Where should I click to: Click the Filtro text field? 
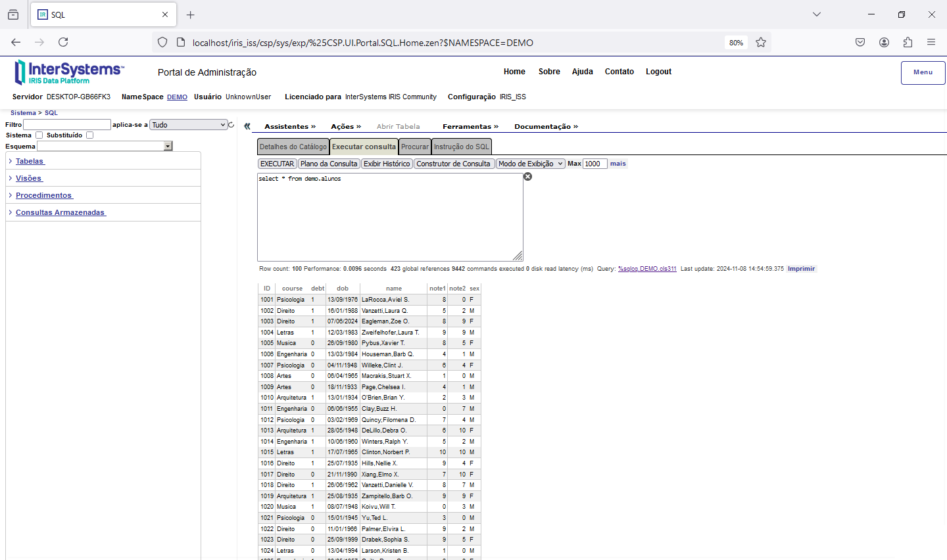67,125
